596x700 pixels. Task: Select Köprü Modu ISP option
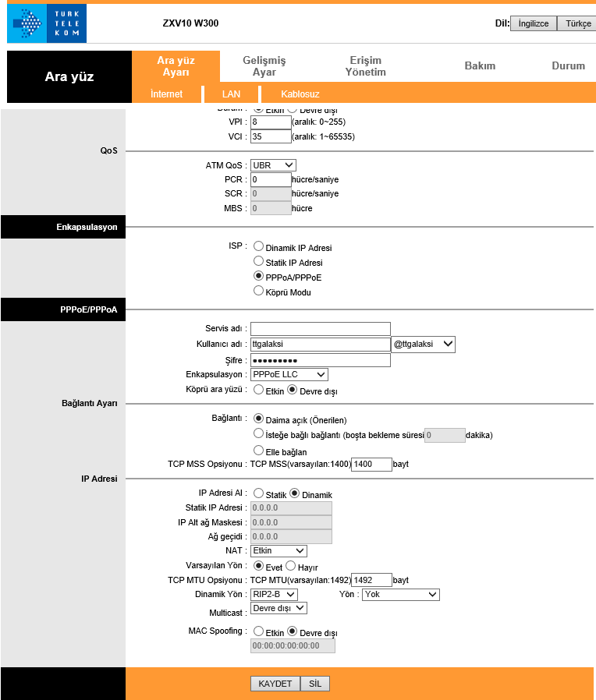coord(258,291)
